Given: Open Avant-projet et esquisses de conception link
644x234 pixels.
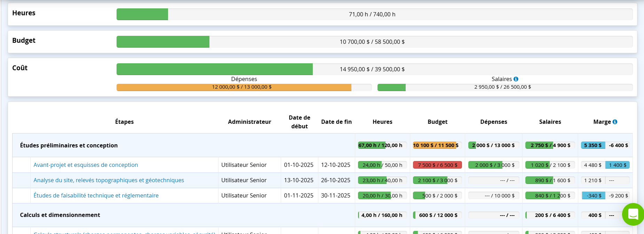Looking at the screenshot, I should pos(86,165).
